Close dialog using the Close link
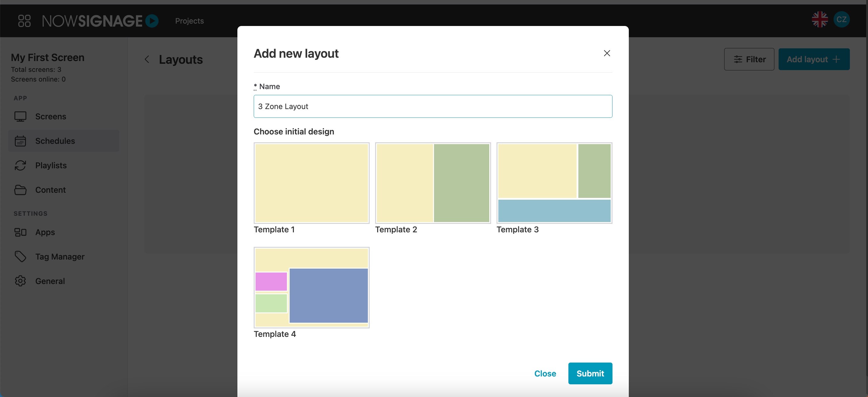 (545, 373)
